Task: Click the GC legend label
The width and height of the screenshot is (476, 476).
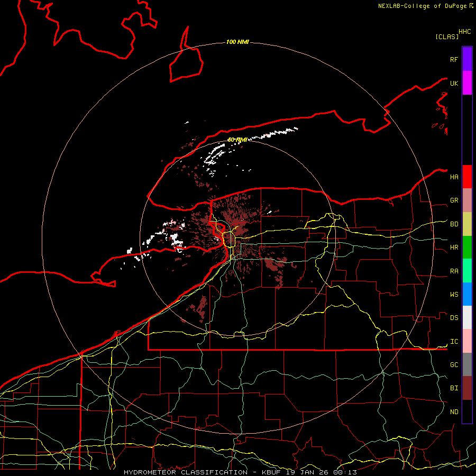Action: (454, 365)
